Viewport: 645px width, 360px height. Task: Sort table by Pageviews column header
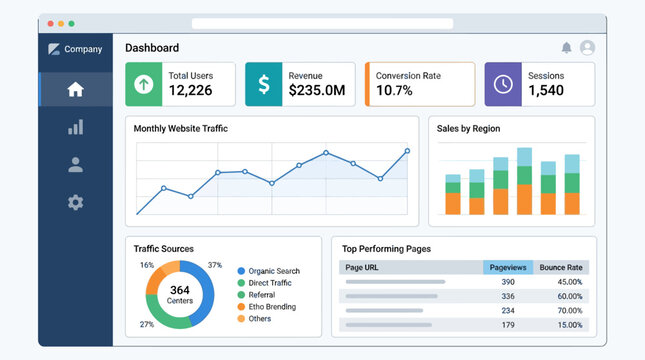click(x=508, y=267)
